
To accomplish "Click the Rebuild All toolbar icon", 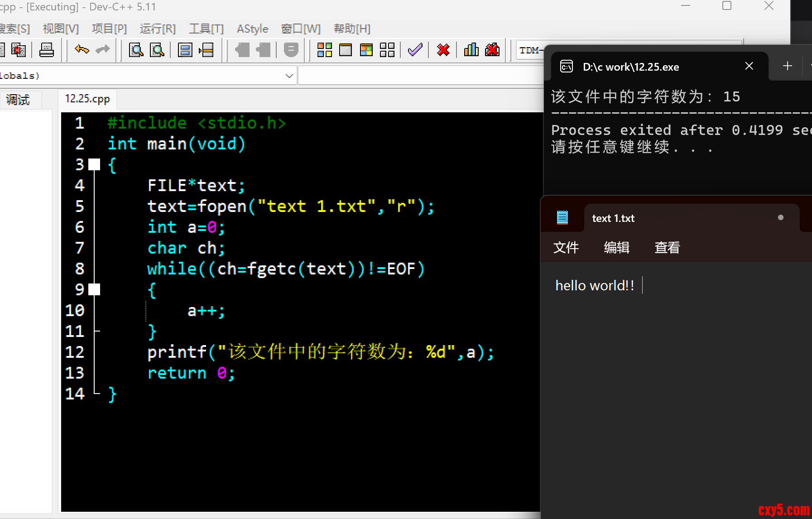I will [387, 50].
